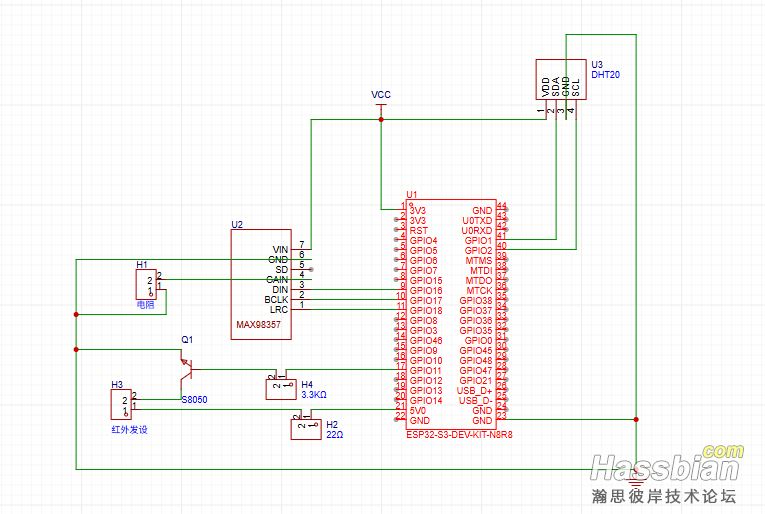Select the Q1 S8050 transistor symbol

click(188, 369)
